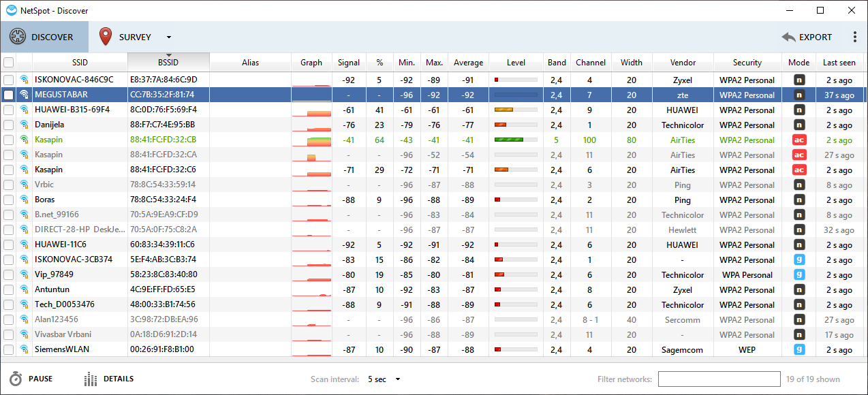
Task: Click the Export arrow icon
Action: (788, 37)
